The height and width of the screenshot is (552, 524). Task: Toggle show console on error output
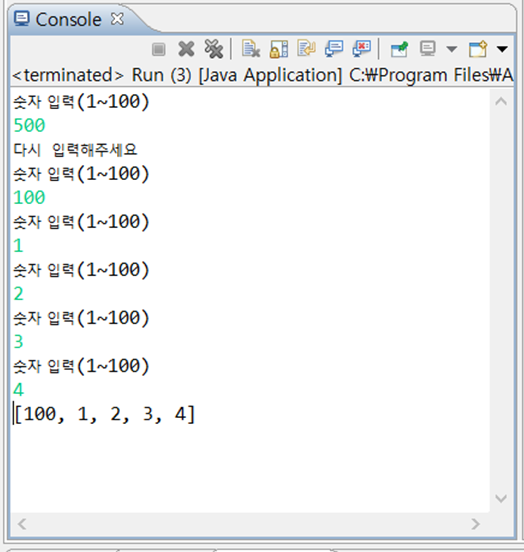click(x=362, y=49)
